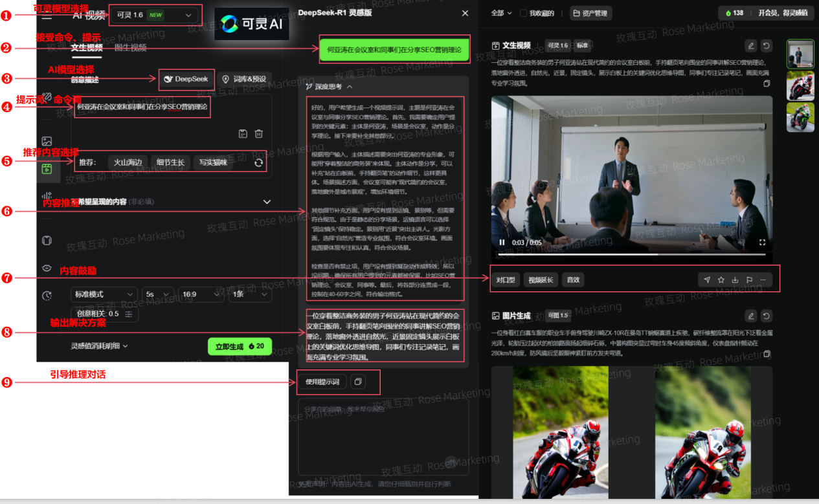This screenshot has width=819, height=504.
Task: Collapse the 深度思考 reasoning section
Action: tap(350, 87)
